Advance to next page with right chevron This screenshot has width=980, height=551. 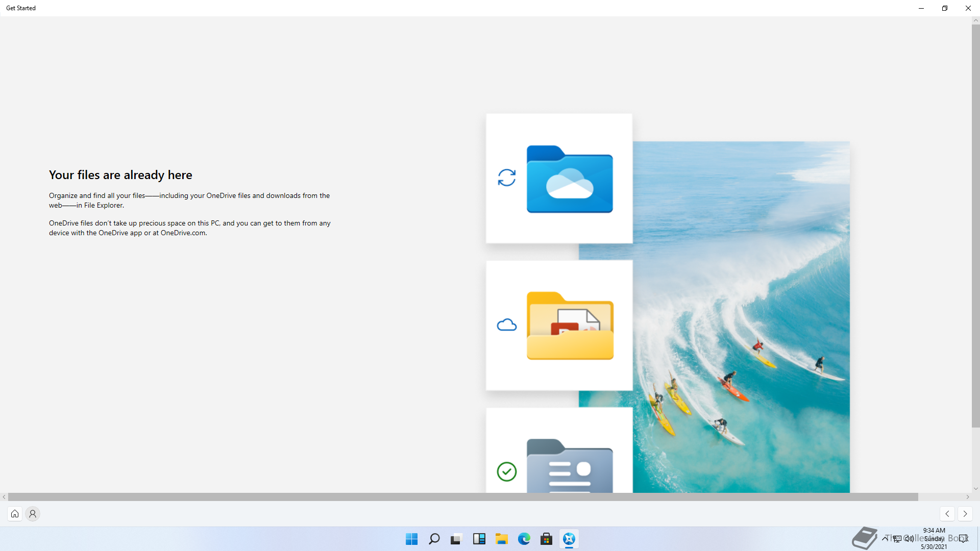(965, 514)
